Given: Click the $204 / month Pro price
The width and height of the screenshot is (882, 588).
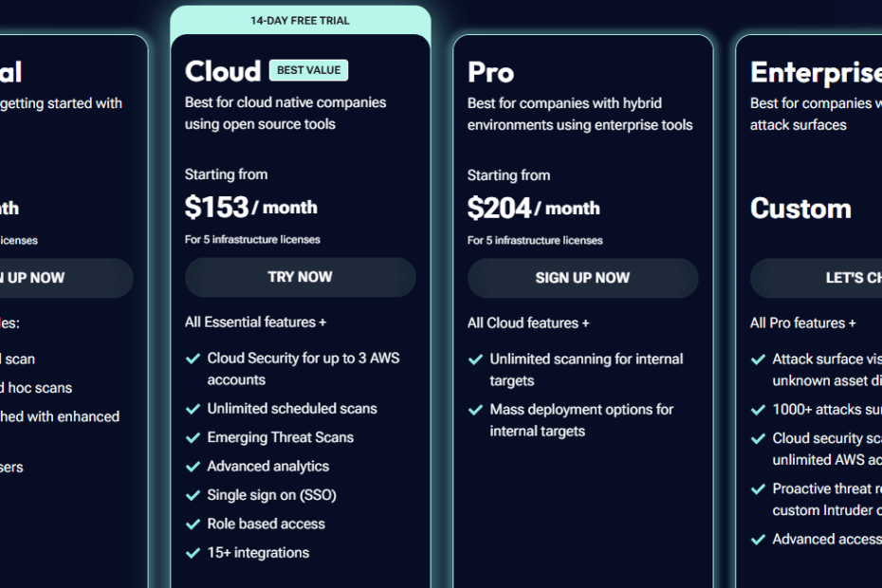Looking at the screenshot, I should tap(533, 209).
